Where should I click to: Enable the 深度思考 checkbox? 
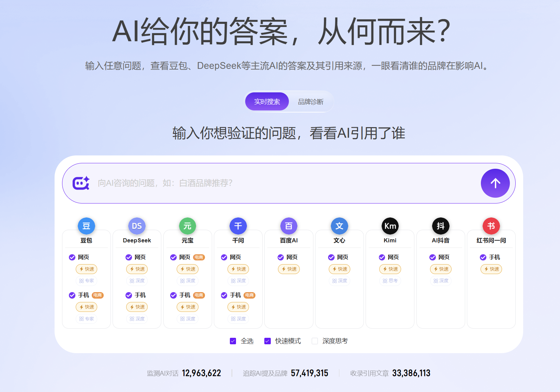(315, 341)
